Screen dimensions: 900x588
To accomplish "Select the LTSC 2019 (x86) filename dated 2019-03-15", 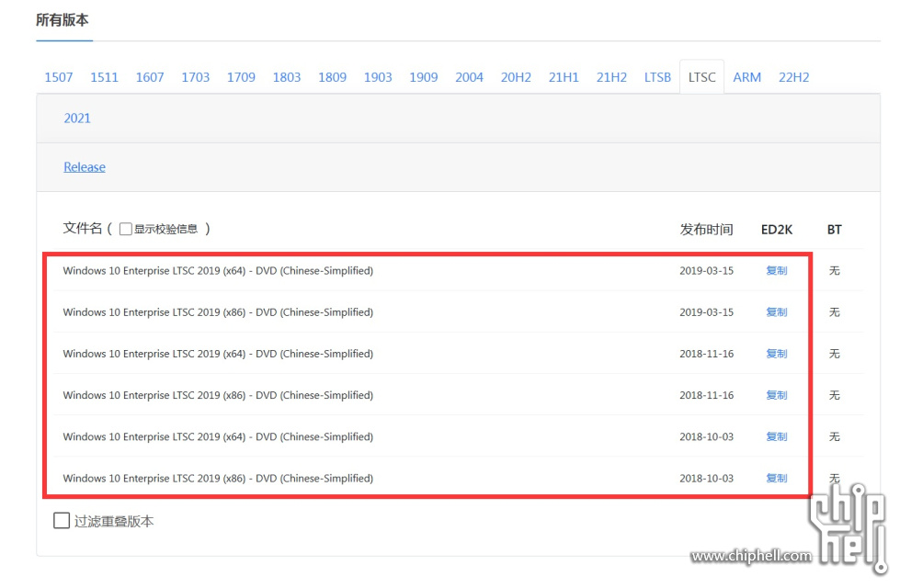I will 218,312.
